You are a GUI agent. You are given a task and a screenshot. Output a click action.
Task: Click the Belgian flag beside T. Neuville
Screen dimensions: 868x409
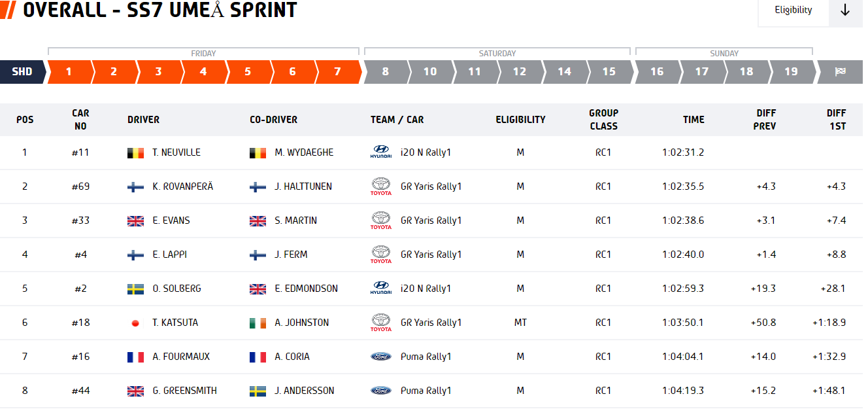[x=135, y=153]
